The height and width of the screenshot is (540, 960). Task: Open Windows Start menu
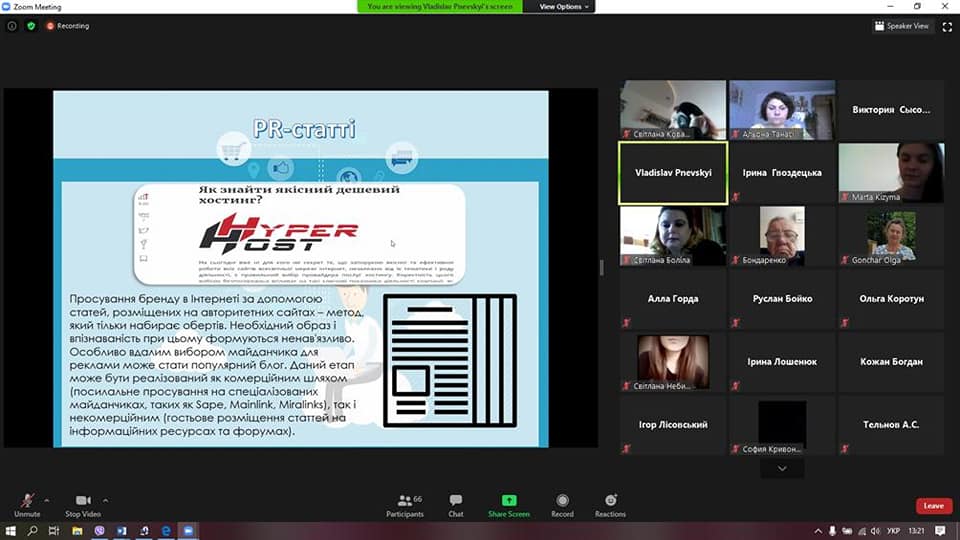11,531
